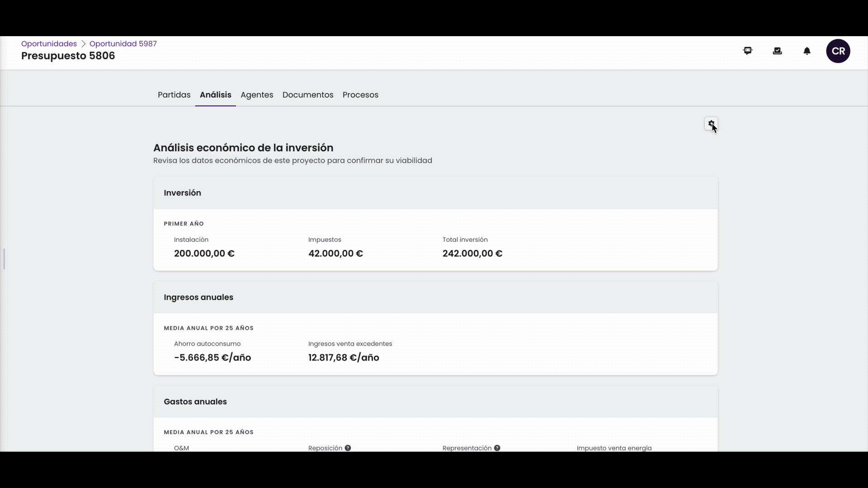Open the chat messages icon in header
This screenshot has height=488, width=868.
point(748,51)
